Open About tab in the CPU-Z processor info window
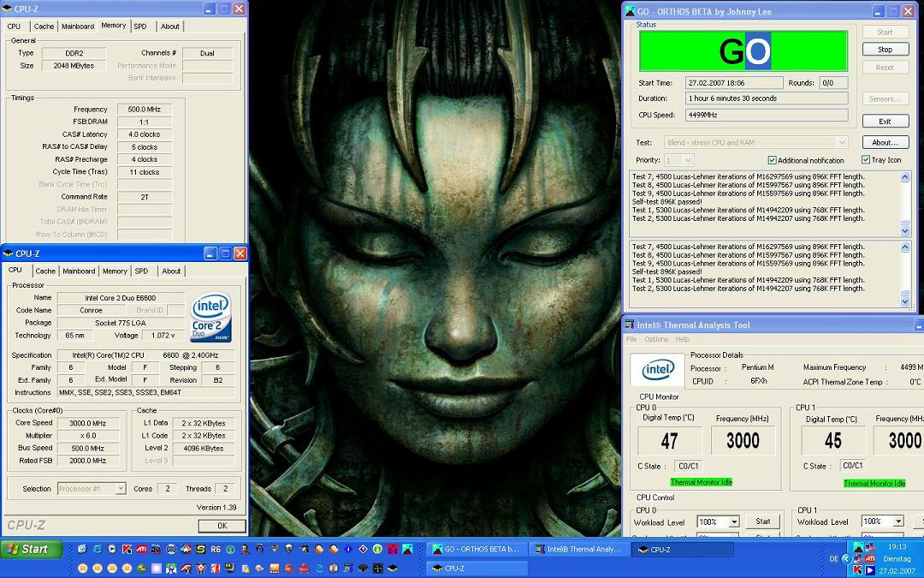 click(171, 271)
